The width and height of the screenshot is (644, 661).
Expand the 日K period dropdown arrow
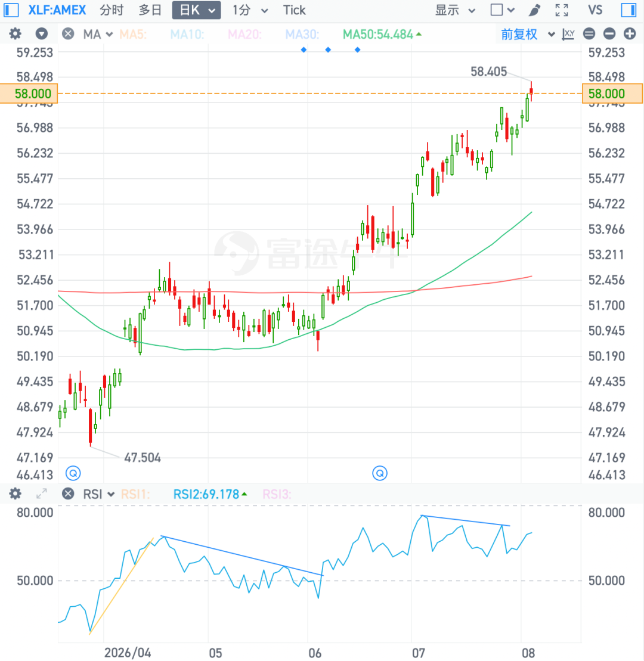(212, 11)
